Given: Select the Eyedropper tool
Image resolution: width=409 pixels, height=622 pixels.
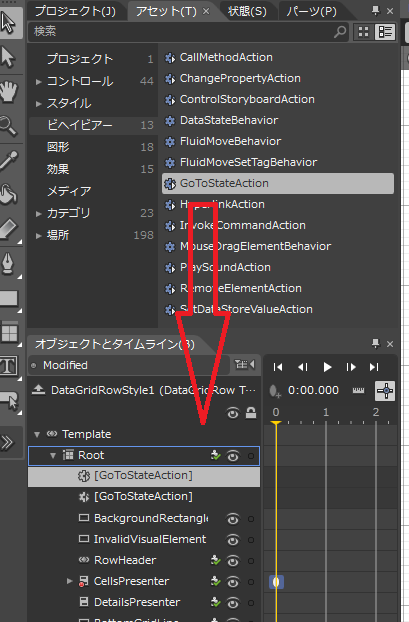Looking at the screenshot, I should 9,160.
